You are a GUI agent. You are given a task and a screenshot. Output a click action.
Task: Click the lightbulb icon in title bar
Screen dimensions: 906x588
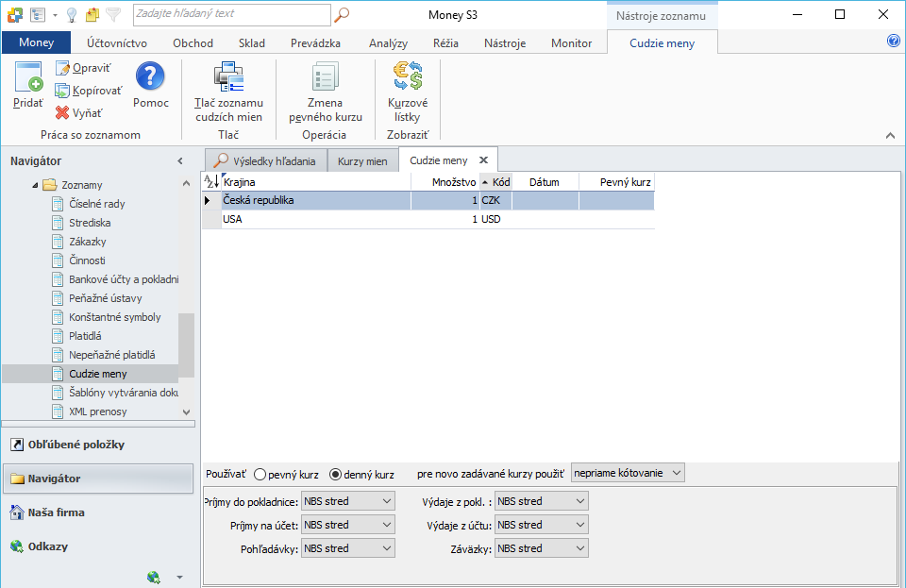tap(72, 14)
